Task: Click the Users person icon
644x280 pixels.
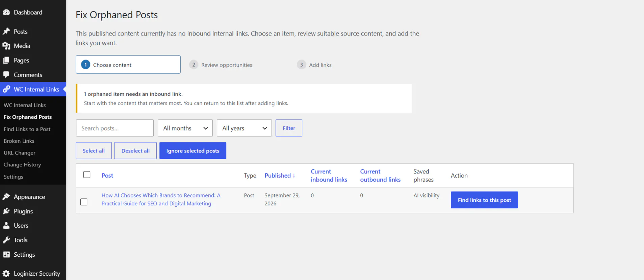Action: click(6, 226)
